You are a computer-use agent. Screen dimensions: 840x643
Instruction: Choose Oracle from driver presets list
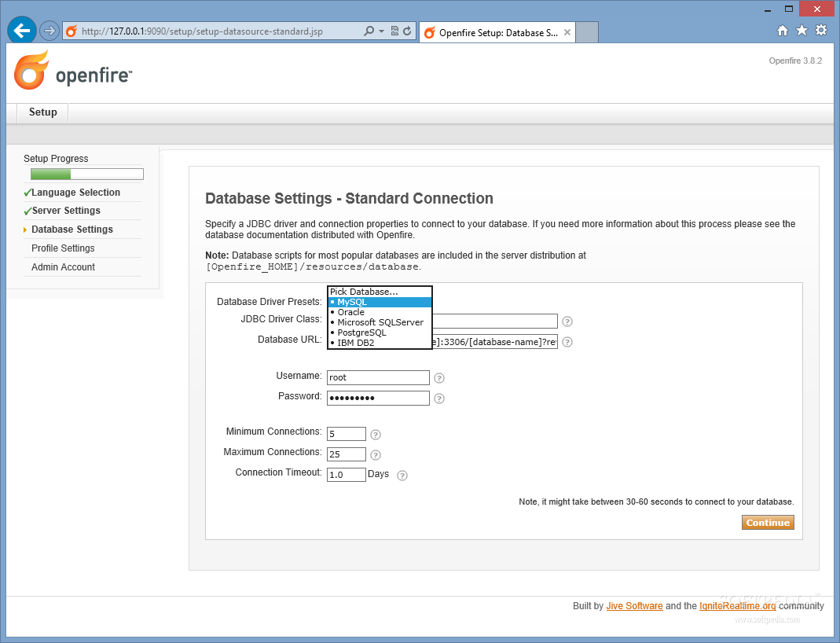pyautogui.click(x=380, y=312)
